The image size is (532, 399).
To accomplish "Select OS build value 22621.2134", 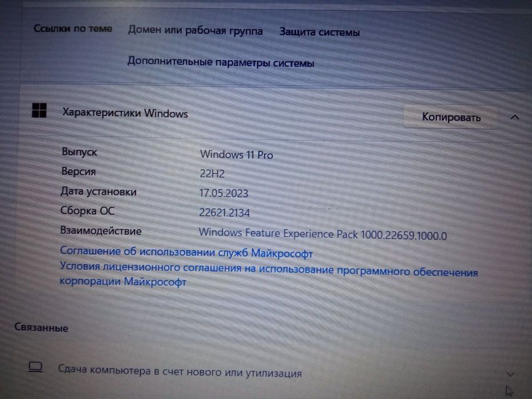I will point(224,213).
